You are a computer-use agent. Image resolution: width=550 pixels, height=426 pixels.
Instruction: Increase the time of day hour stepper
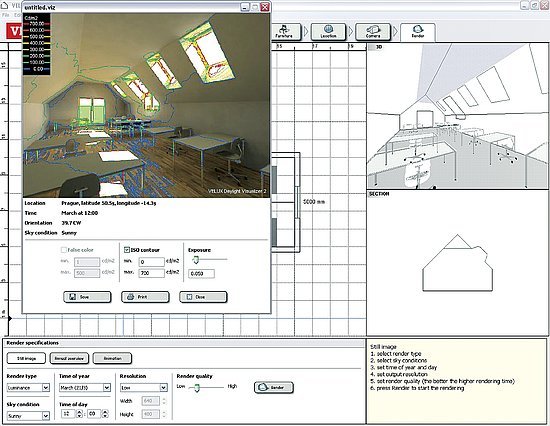(x=79, y=412)
